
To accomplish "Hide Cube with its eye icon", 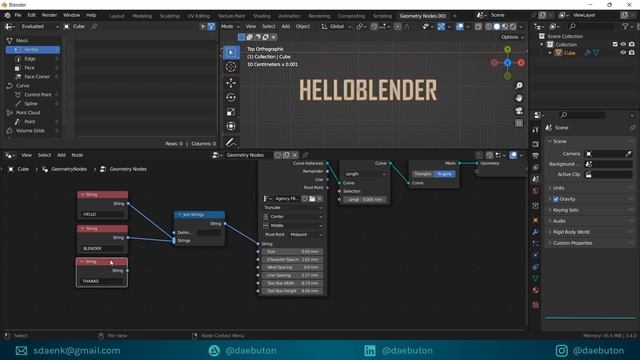I will 623,53.
